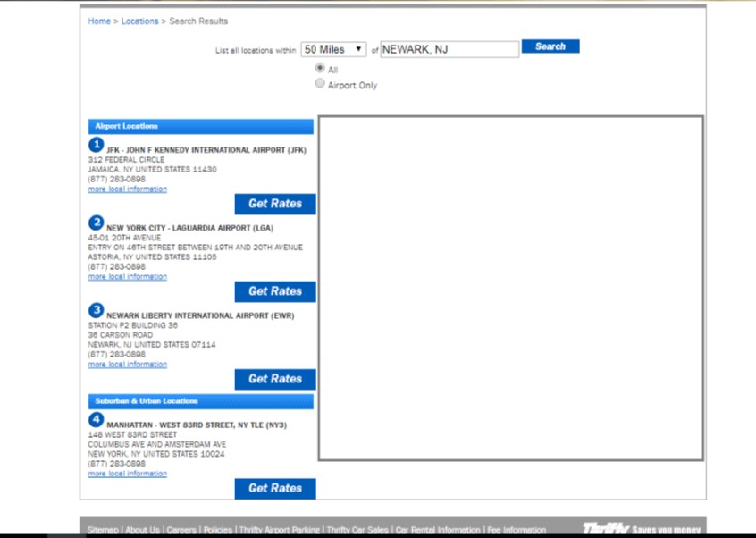Open more local information for LaGuardia
The width and height of the screenshot is (756, 538).
click(x=127, y=277)
